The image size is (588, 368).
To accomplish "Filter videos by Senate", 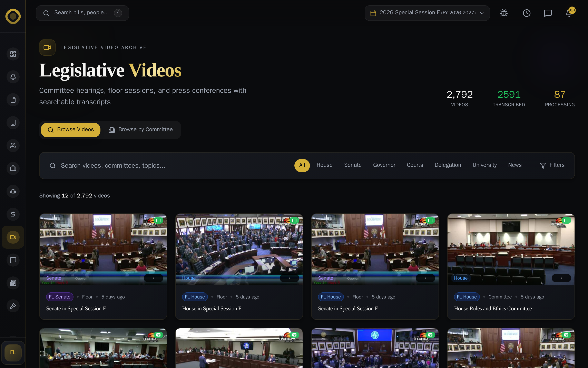I will click(353, 165).
